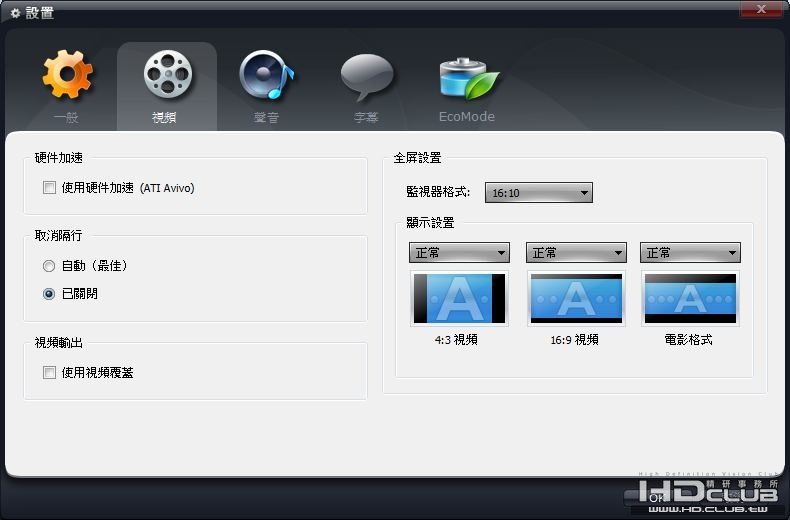Click the 4:3 視頻 preview thumbnail
Screen dimensions: 790x520
pos(459,298)
